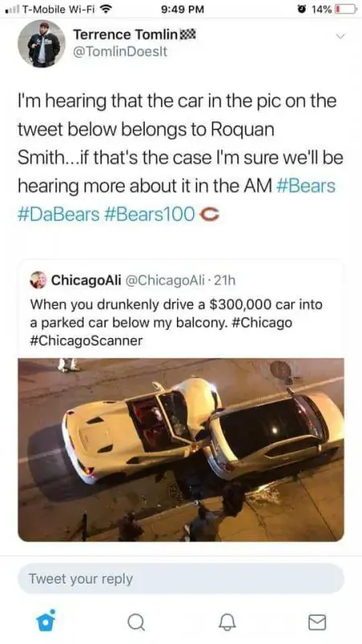Image resolution: width=362 pixels, height=644 pixels.
Task: Open the #Bears hashtag
Action: (306, 186)
